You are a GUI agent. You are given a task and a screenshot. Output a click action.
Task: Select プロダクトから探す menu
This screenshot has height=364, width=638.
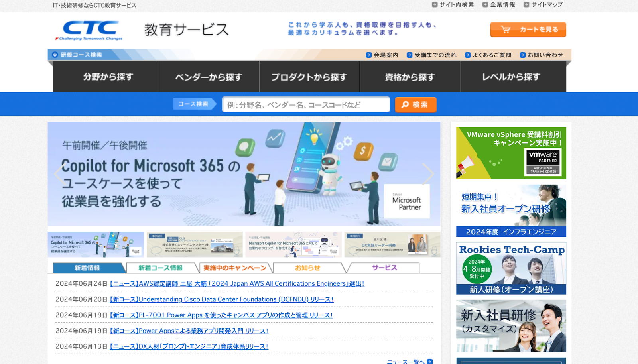(x=310, y=77)
